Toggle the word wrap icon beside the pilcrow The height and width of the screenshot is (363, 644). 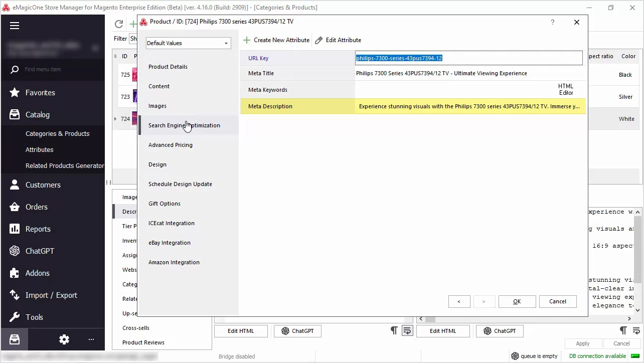(x=407, y=330)
